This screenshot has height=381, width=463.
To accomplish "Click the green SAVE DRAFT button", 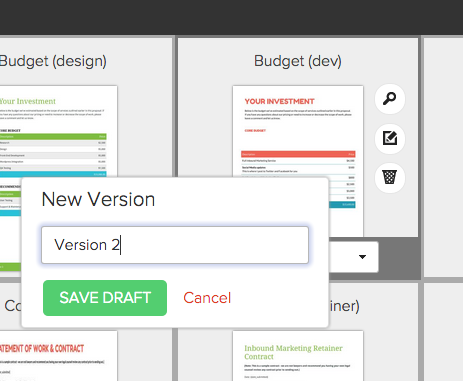I will coord(105,298).
